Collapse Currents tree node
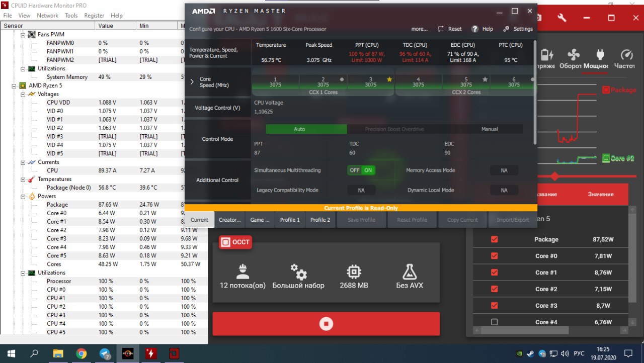This screenshot has width=644, height=363. [x=23, y=162]
